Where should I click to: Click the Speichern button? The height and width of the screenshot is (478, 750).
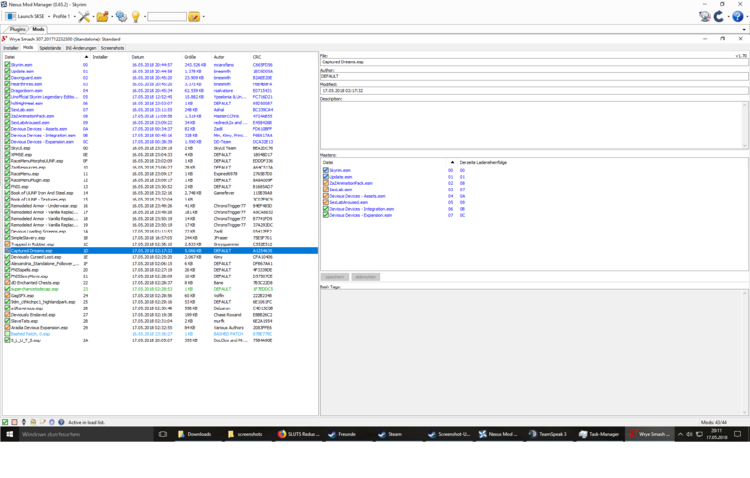(335, 277)
